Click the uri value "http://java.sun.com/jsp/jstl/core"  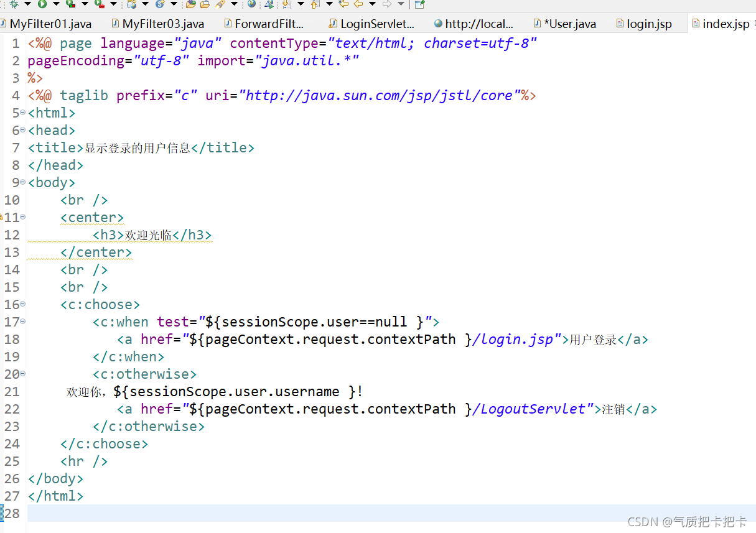[x=380, y=95]
